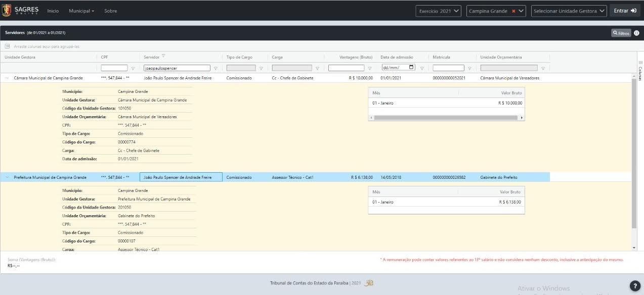Click the Matrícula column filter funnel icon

[469, 68]
